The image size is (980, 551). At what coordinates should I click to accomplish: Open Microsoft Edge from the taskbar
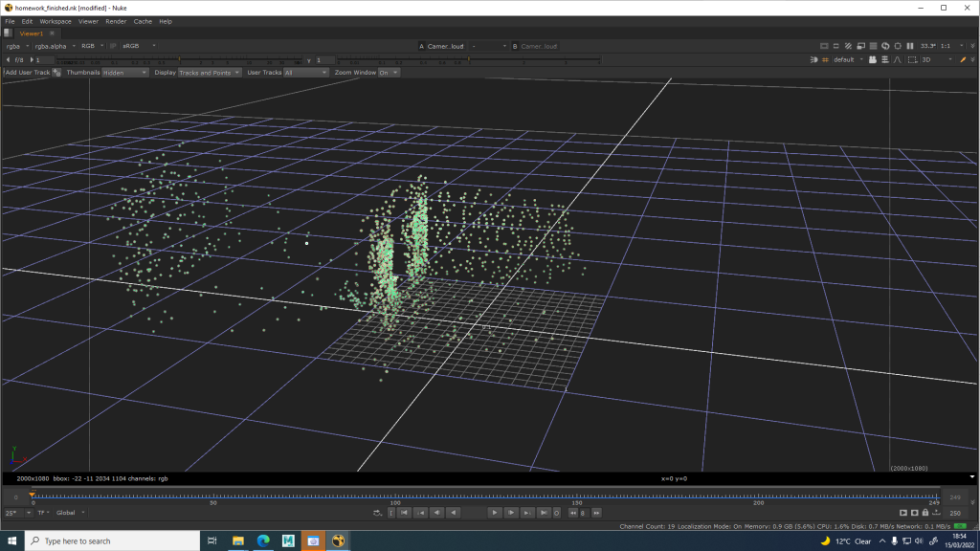[x=263, y=541]
